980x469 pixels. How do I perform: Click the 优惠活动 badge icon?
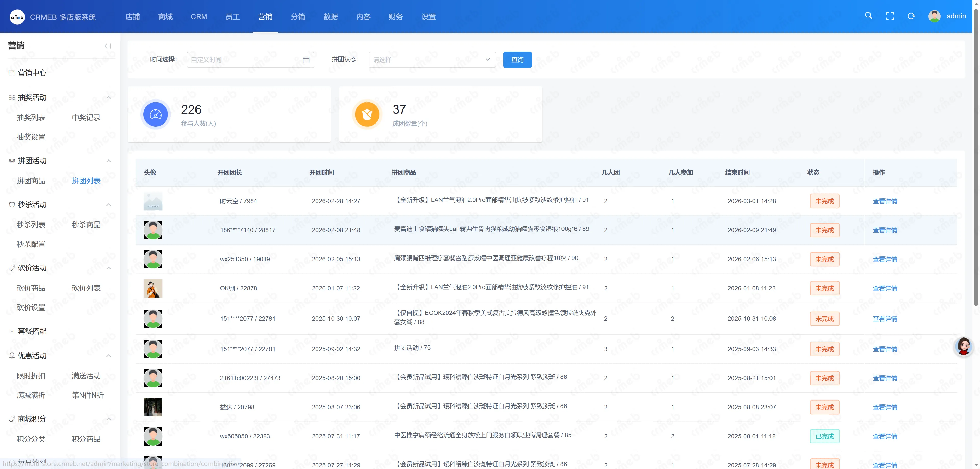tap(12, 356)
